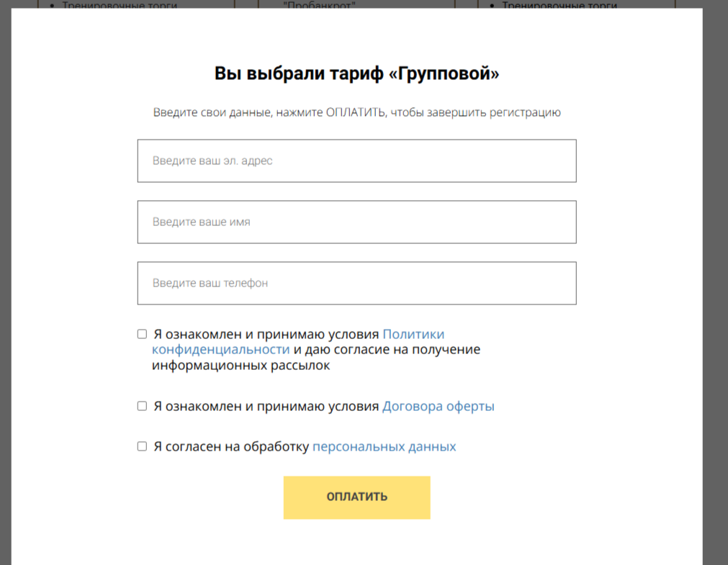Click label text preceding 'Договора оферты' link
This screenshot has height=565, width=728.
pos(266,406)
